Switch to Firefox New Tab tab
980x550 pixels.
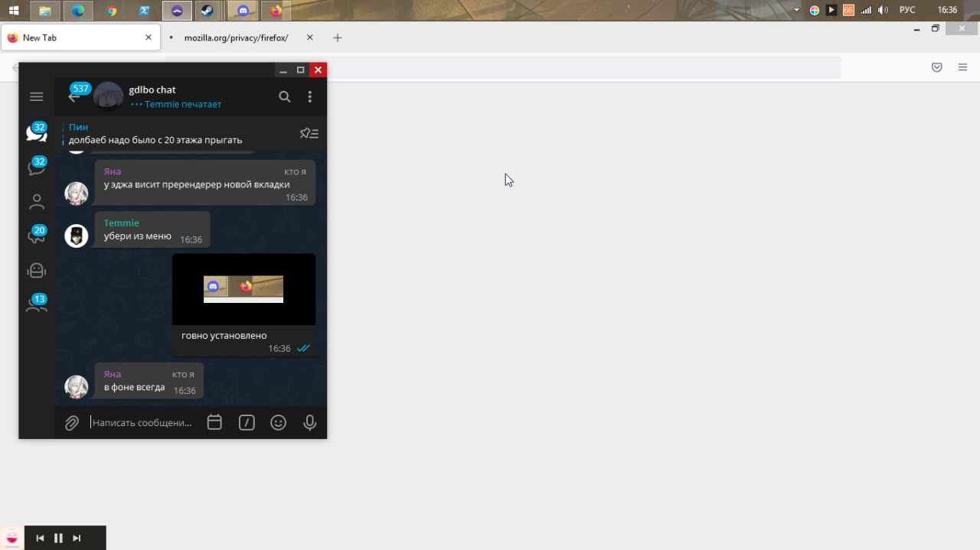tap(80, 37)
